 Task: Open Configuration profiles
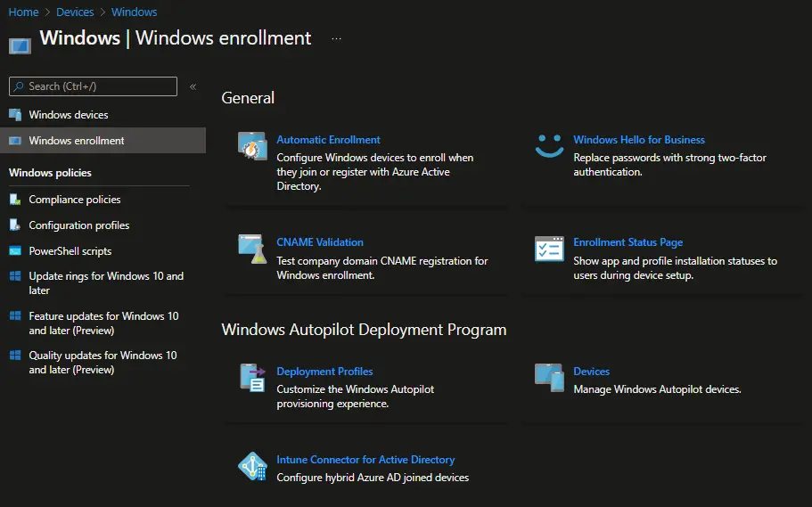pos(79,225)
